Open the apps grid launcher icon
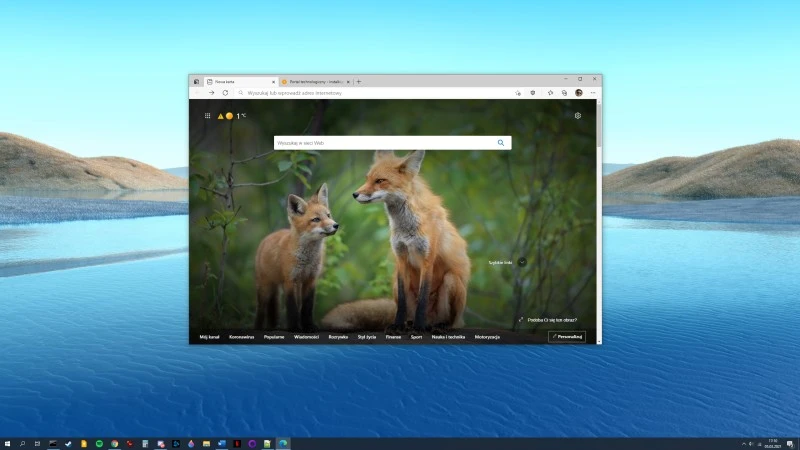 (x=208, y=116)
